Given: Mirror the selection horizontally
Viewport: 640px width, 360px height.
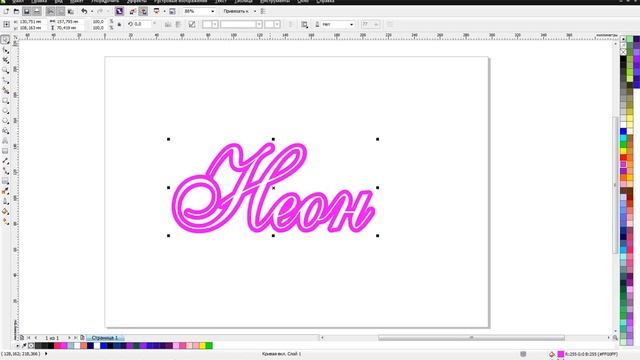Looking at the screenshot, I should coord(168,24).
